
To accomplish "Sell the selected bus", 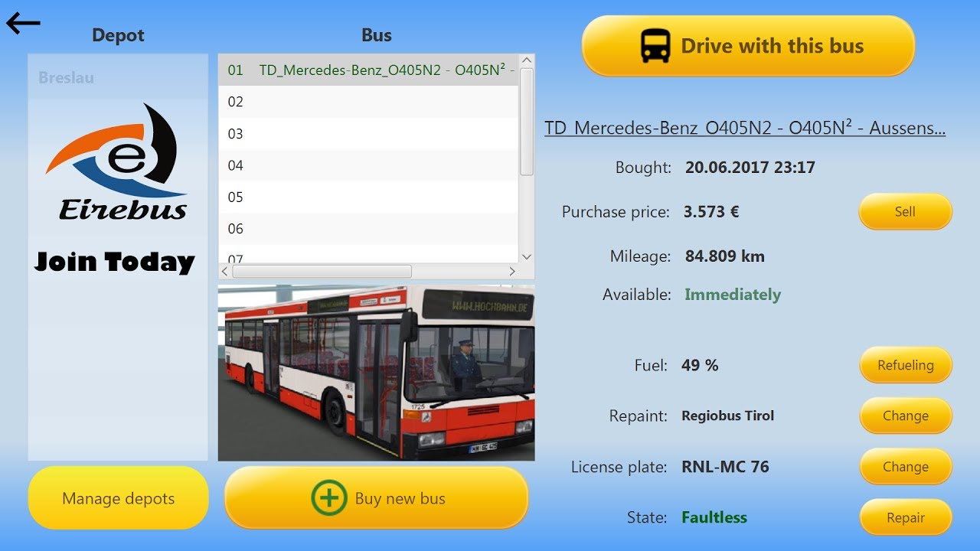I will (x=905, y=212).
